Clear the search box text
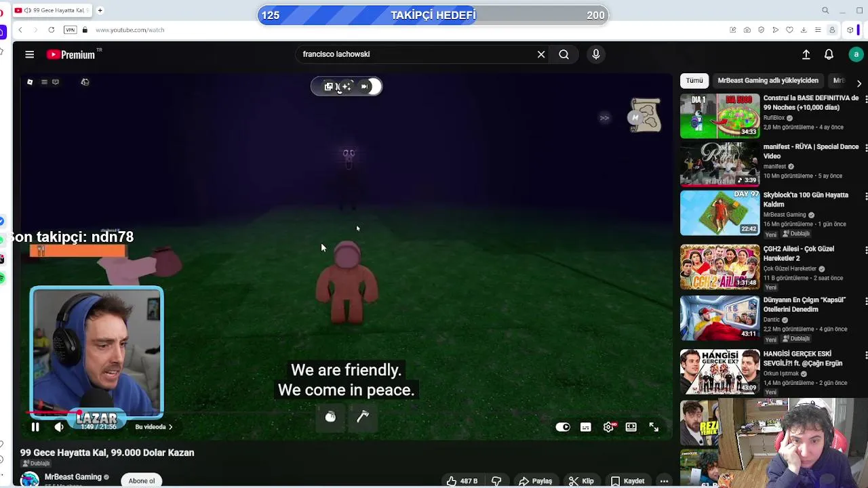The width and height of the screenshot is (868, 488). point(541,54)
